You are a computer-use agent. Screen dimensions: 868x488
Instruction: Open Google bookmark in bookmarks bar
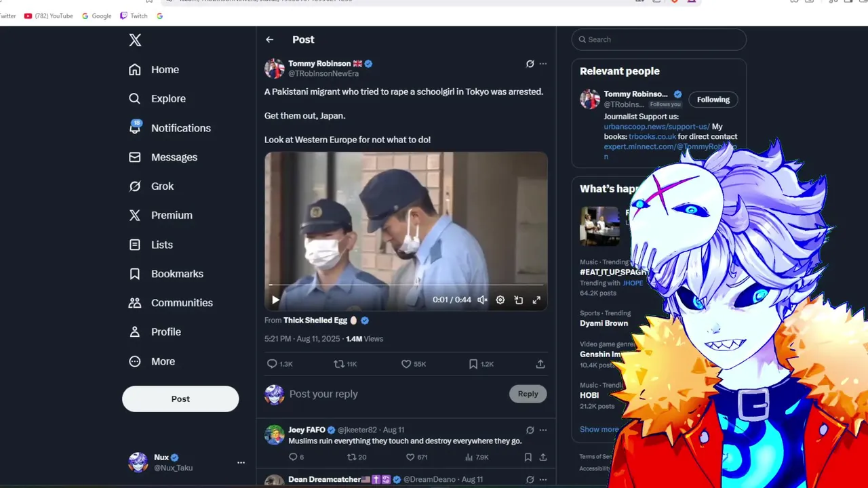click(97, 16)
